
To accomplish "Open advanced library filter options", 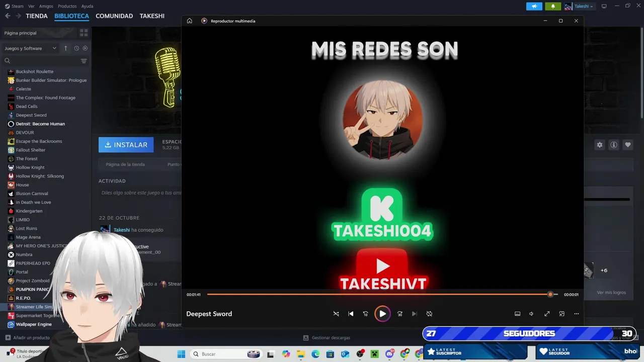I will coord(84,61).
